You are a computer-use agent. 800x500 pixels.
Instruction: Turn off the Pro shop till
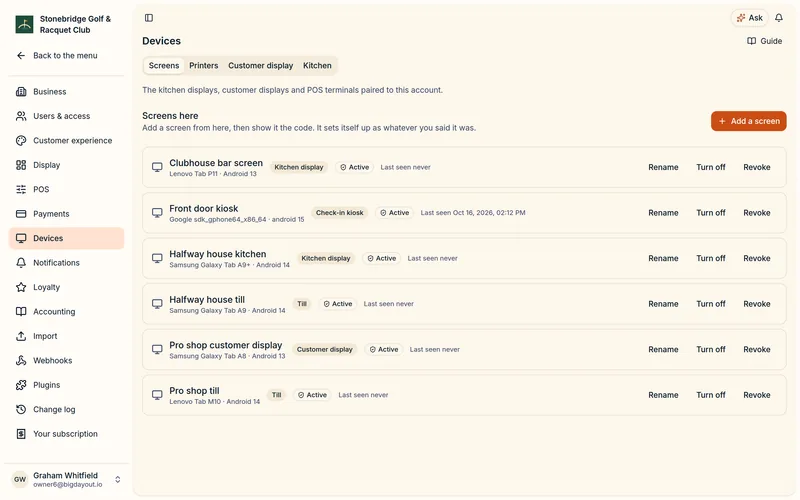[x=711, y=395]
